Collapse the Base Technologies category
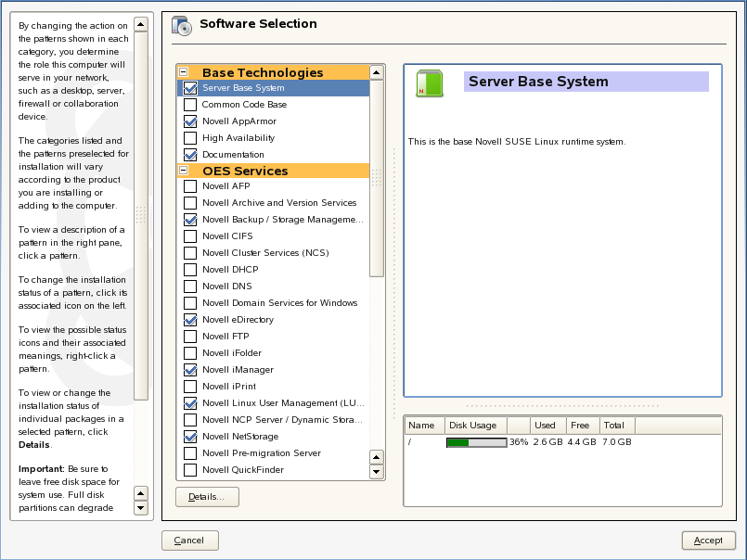Image resolution: width=747 pixels, height=560 pixels. [184, 72]
